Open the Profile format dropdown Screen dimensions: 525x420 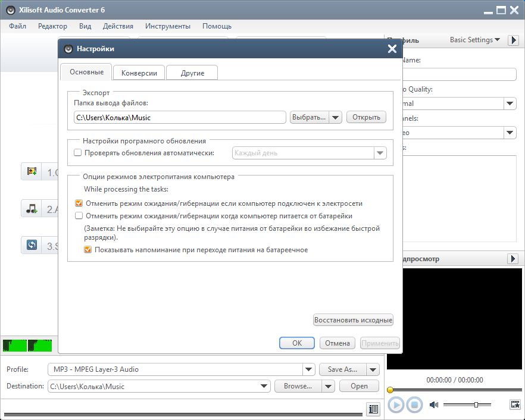[308, 369]
